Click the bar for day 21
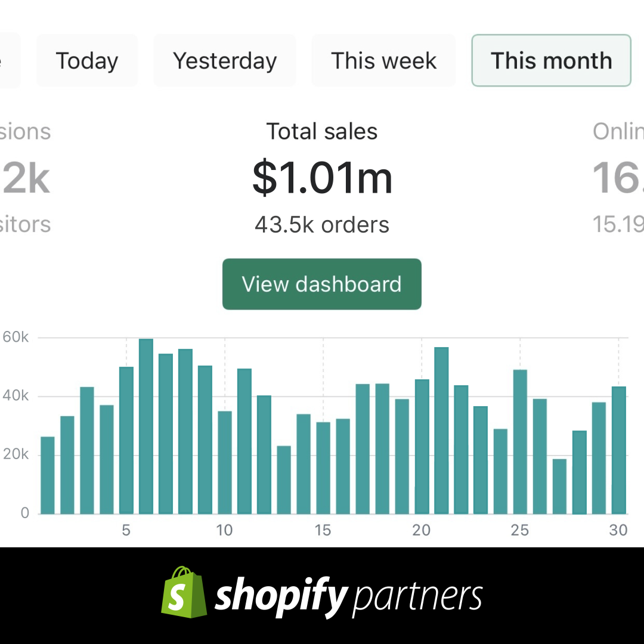Image resolution: width=644 pixels, height=644 pixels. (x=441, y=431)
